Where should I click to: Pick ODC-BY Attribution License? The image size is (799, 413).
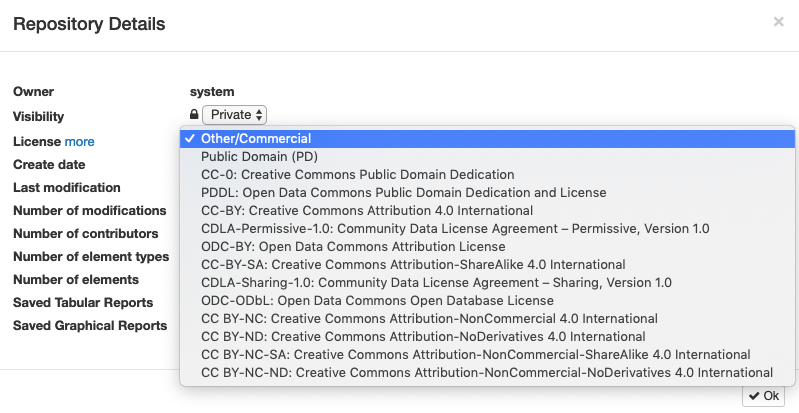coord(487,247)
